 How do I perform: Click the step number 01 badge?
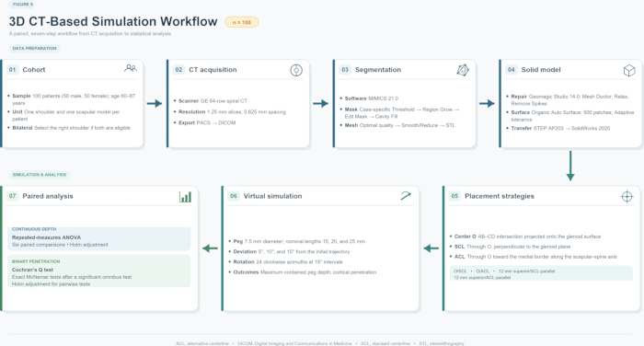click(12, 69)
